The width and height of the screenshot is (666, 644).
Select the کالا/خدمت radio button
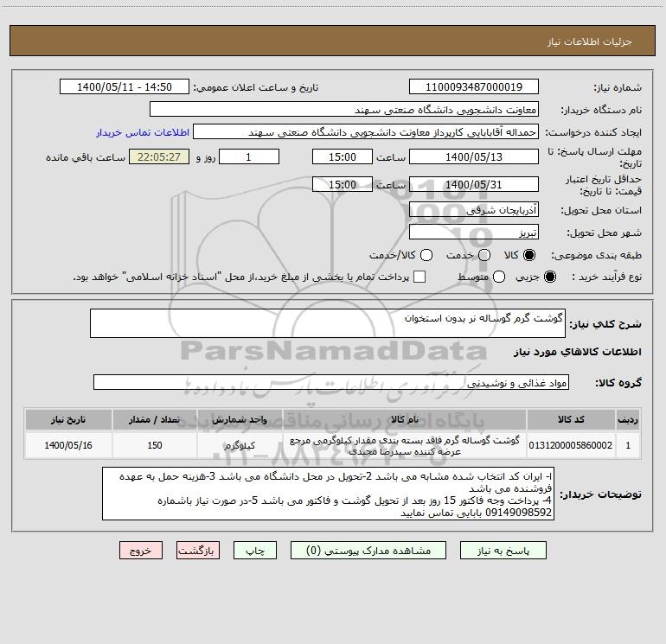pyautogui.click(x=426, y=255)
